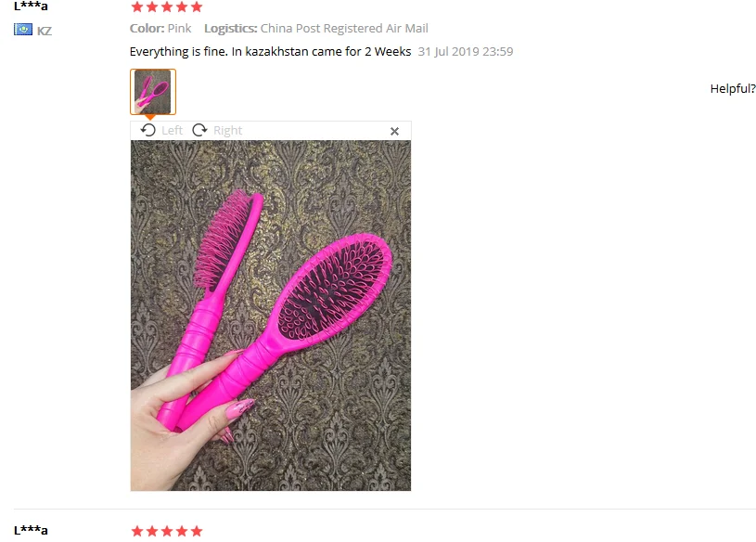Click the first star of the bottom review rating

(x=137, y=531)
